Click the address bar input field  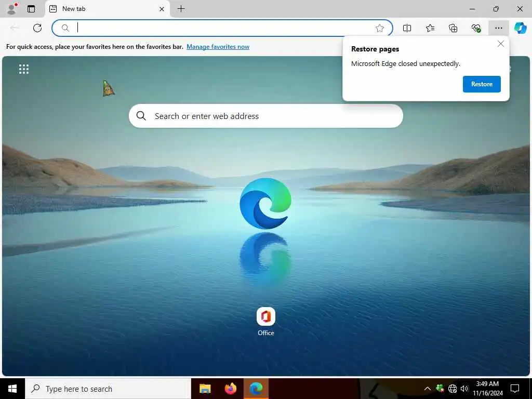click(x=222, y=28)
